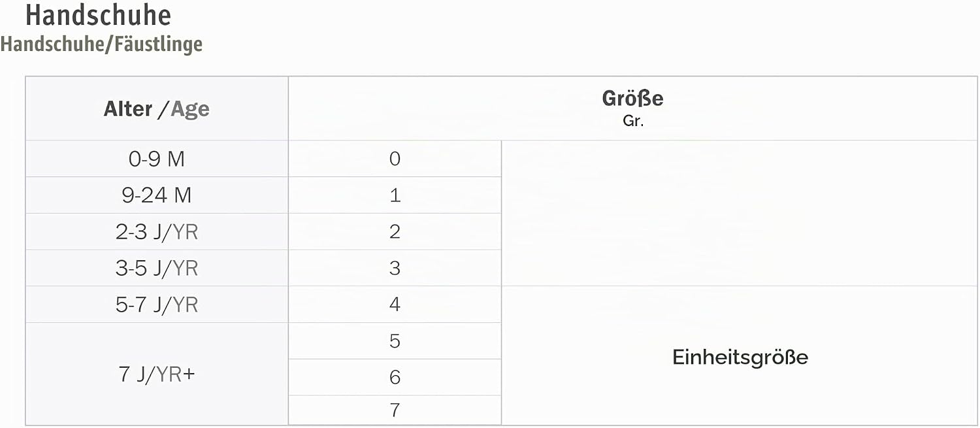
Task: Click the Einheitsgröße cell
Action: [740, 356]
